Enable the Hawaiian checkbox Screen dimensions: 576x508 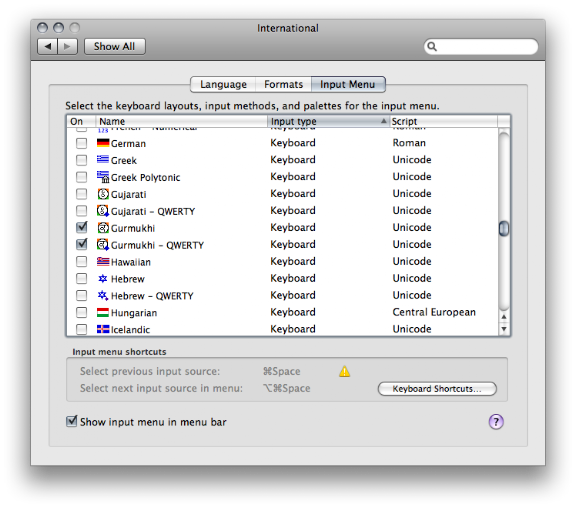click(81, 262)
